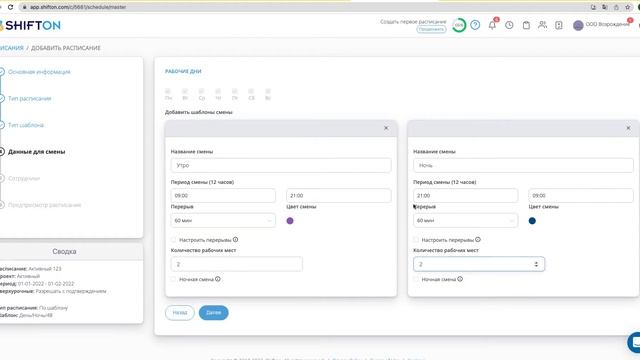
Task: Show info for Ночь night shift option
Action: coord(460,279)
